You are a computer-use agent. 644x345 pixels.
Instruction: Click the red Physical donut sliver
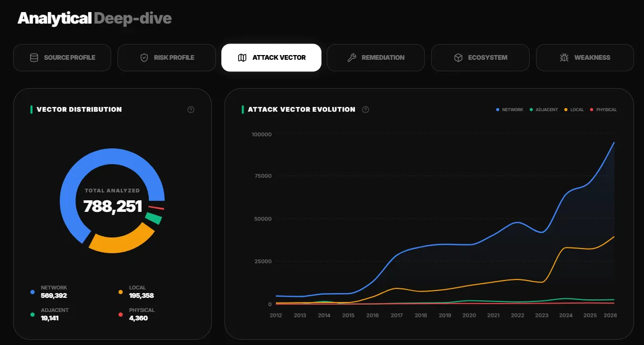157,208
